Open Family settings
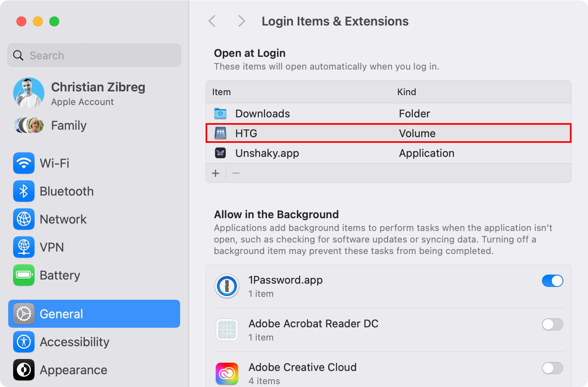This screenshot has width=588, height=387. pyautogui.click(x=68, y=125)
